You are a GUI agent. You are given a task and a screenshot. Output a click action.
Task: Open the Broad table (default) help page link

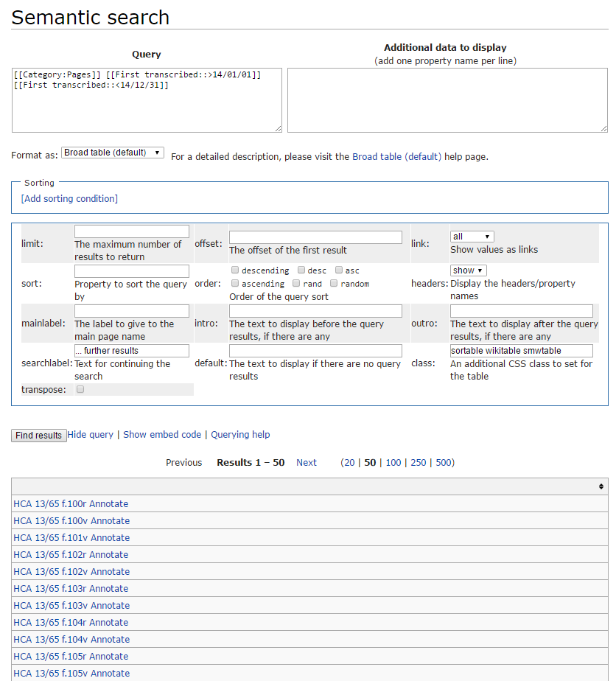(396, 156)
